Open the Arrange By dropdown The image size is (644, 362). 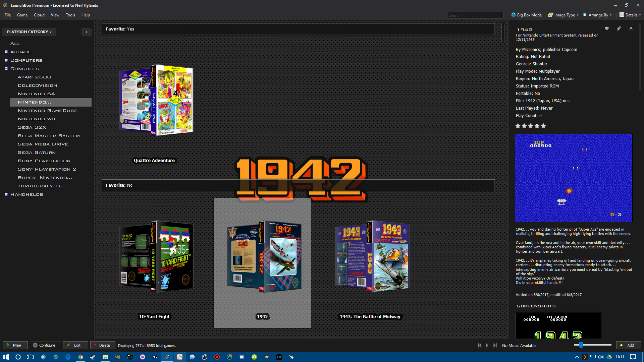pyautogui.click(x=598, y=15)
